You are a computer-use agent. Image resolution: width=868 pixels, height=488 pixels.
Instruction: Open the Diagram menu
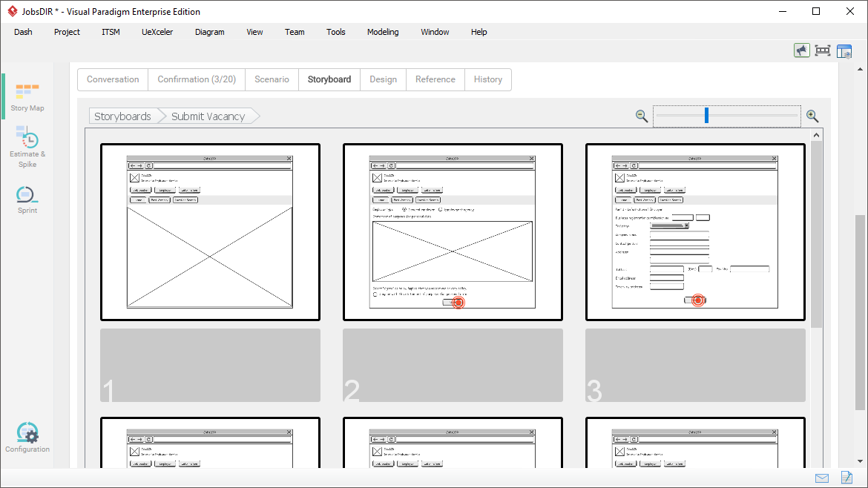point(209,32)
